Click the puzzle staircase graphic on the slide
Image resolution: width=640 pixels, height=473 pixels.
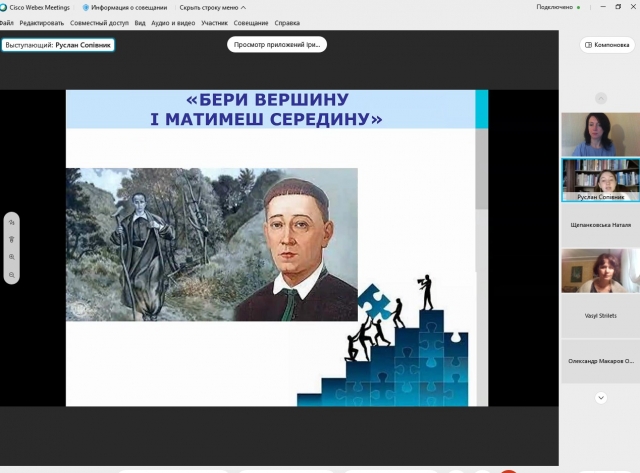[x=383, y=341]
